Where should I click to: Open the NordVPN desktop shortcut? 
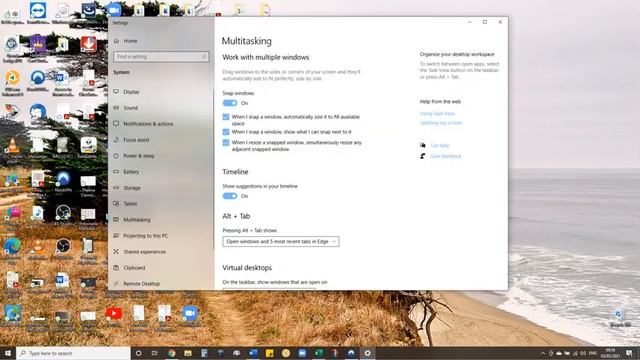(x=63, y=182)
